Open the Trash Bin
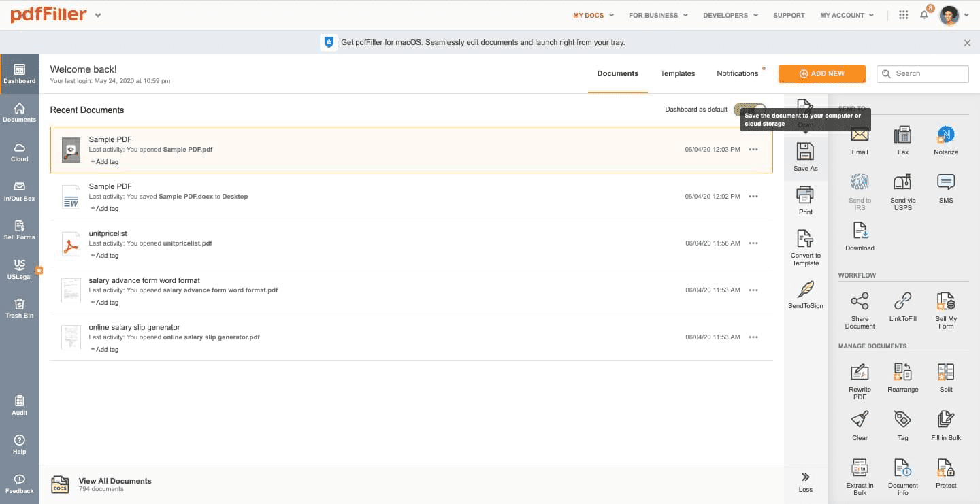This screenshot has width=980, height=504. pos(19,309)
